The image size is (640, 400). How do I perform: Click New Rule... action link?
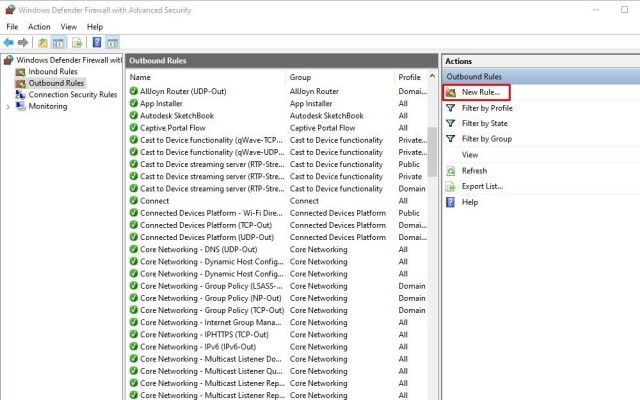tap(480, 92)
